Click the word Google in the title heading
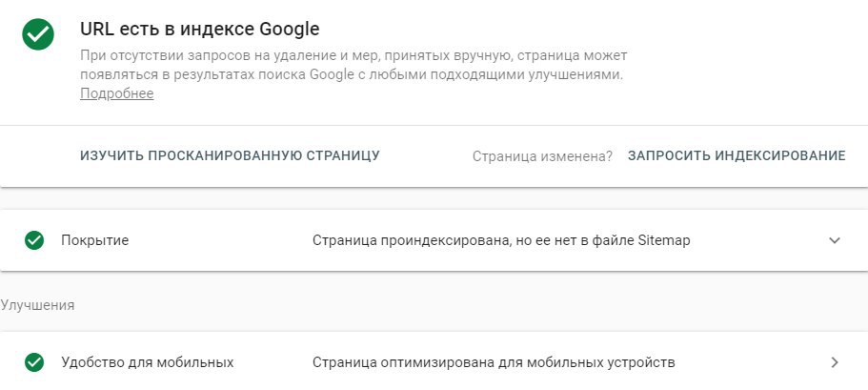Viewport: 868px width, 390px height. [x=290, y=29]
